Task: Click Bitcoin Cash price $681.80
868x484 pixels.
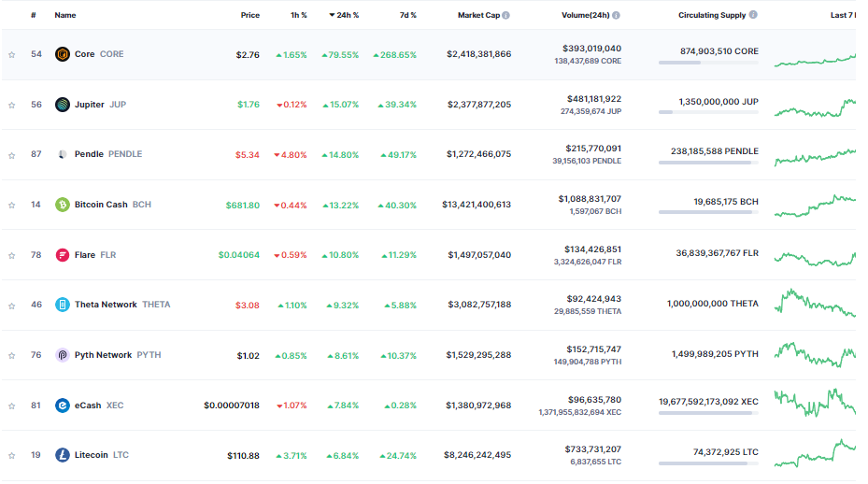Action: (243, 206)
